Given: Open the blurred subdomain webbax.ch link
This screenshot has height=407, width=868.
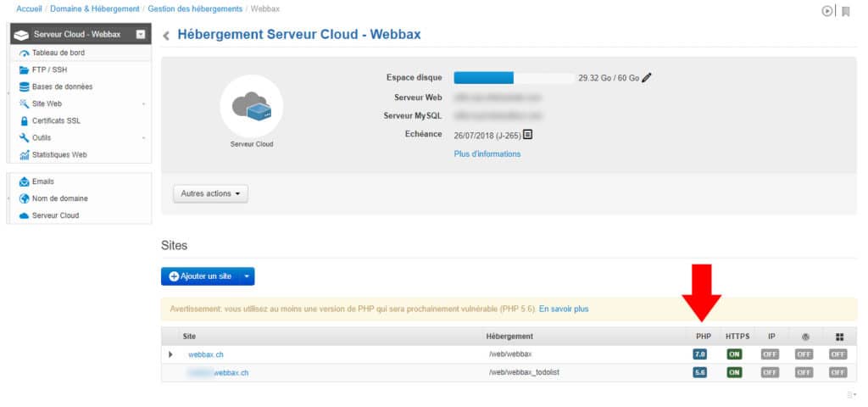Looking at the screenshot, I should [218, 373].
